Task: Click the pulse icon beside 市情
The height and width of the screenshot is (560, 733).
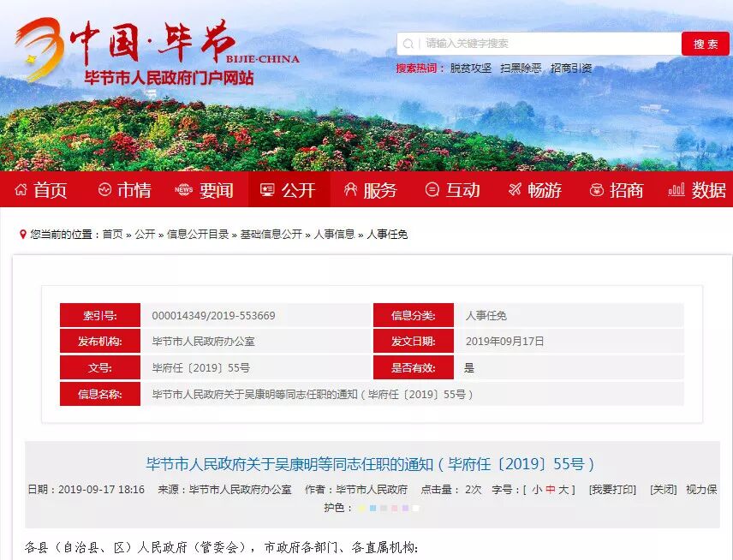Action: pos(104,189)
